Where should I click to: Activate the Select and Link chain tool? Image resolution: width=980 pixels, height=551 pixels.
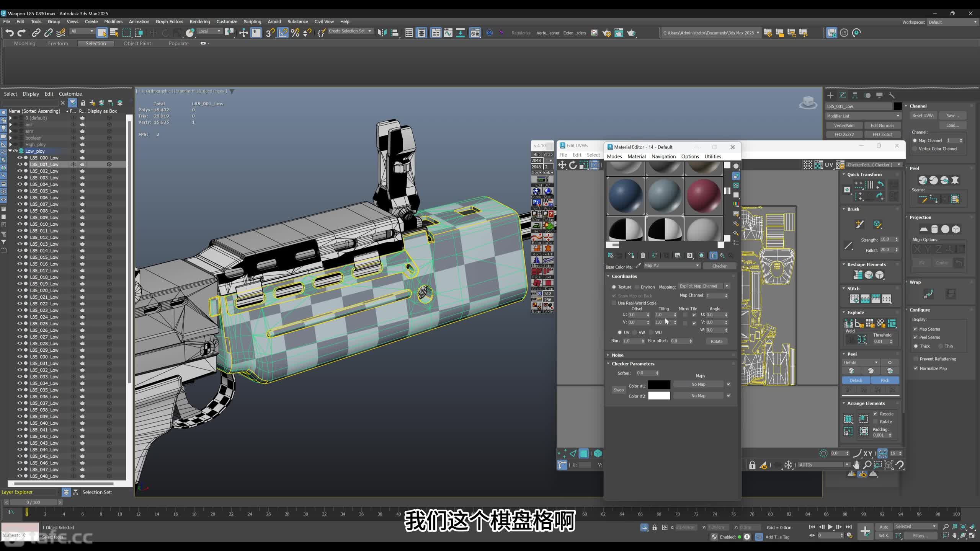coord(36,33)
